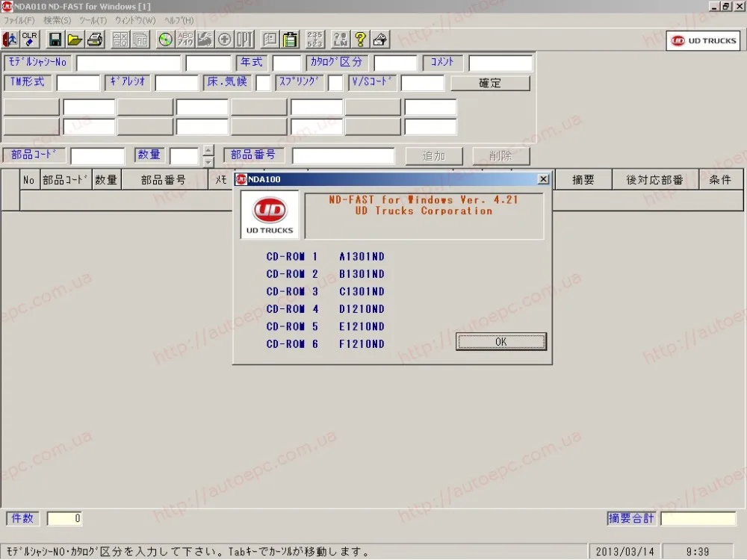This screenshot has height=560, width=747.
Task: Click the exit door icon
Action: 10,40
